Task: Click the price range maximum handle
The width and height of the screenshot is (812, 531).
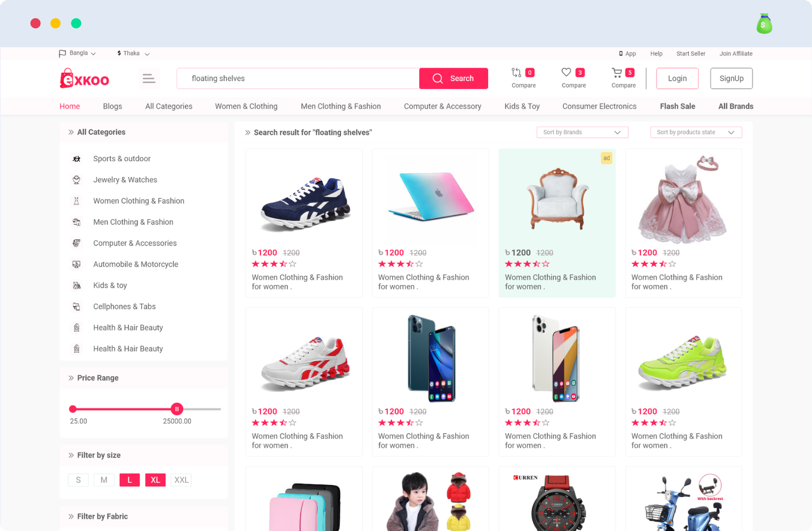Action: [x=177, y=409]
